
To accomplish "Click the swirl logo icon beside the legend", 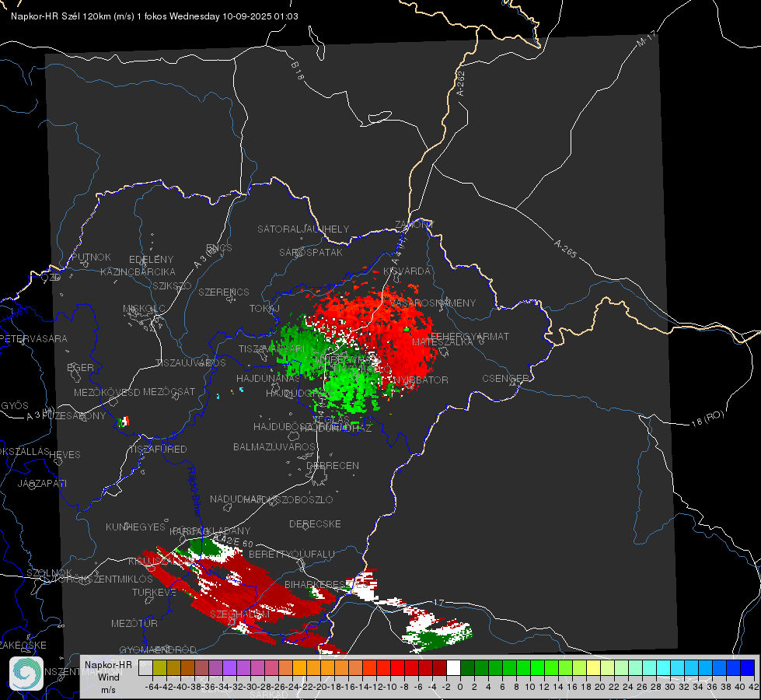I will pos(26,674).
